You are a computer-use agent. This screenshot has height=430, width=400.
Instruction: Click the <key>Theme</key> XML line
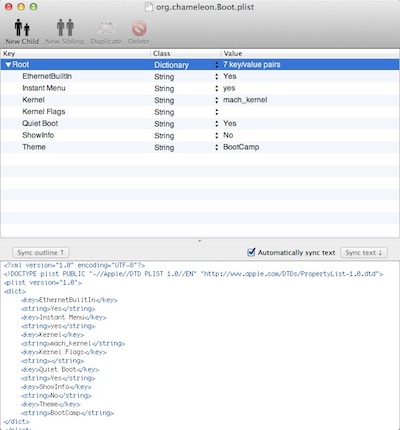click(x=51, y=404)
